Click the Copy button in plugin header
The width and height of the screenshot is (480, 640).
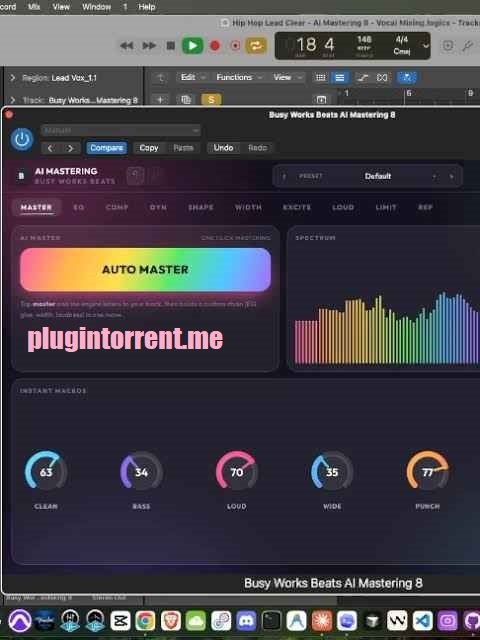click(x=149, y=148)
